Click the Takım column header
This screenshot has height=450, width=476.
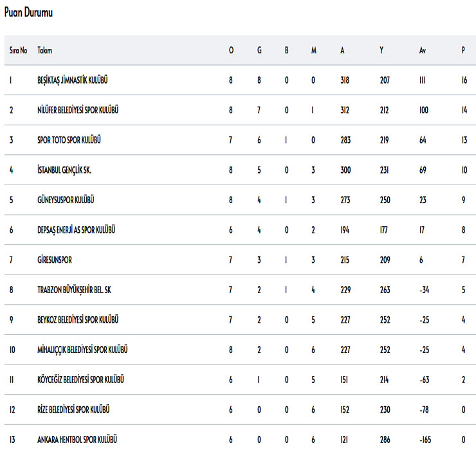point(45,50)
